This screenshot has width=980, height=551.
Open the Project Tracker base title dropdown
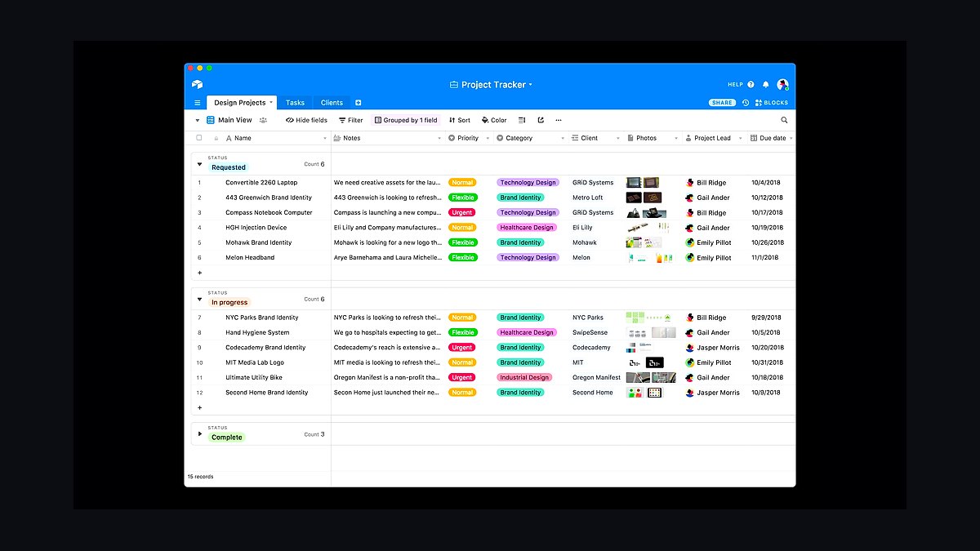tap(491, 84)
